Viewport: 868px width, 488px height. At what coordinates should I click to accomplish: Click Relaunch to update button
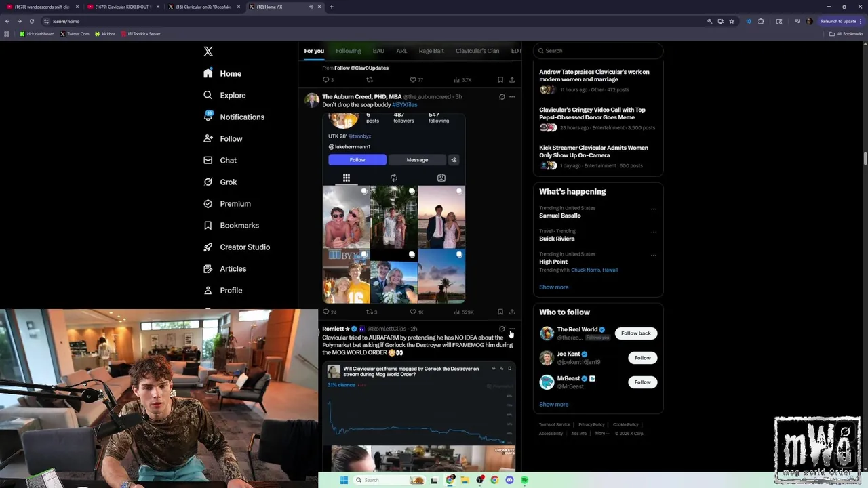(x=842, y=21)
